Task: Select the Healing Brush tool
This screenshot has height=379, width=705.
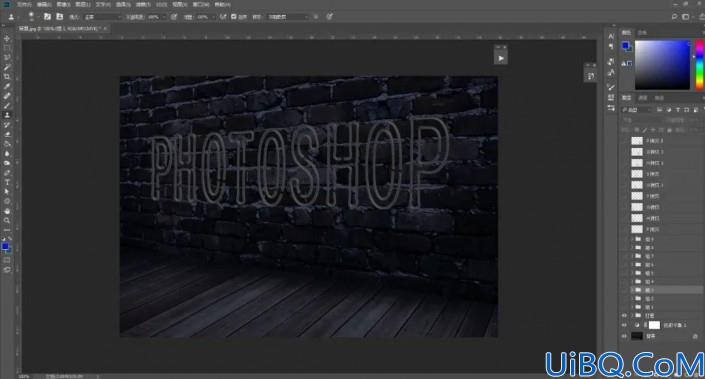Action: (x=7, y=96)
